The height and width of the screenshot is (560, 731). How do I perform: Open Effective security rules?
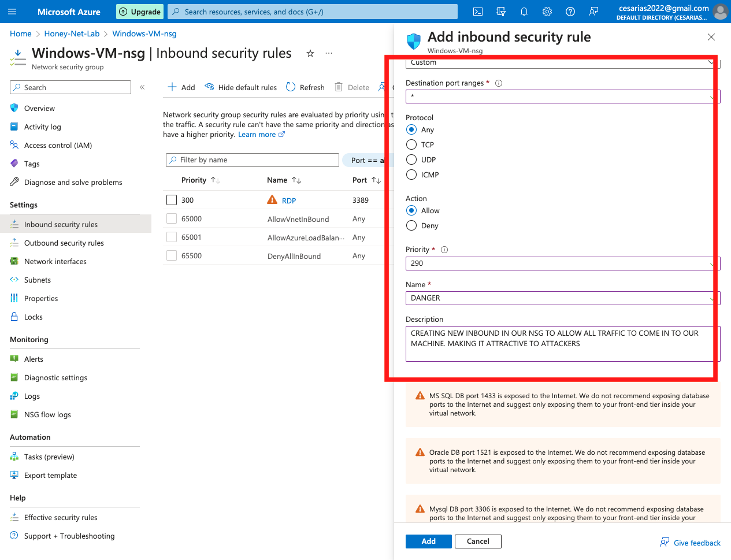coord(61,517)
